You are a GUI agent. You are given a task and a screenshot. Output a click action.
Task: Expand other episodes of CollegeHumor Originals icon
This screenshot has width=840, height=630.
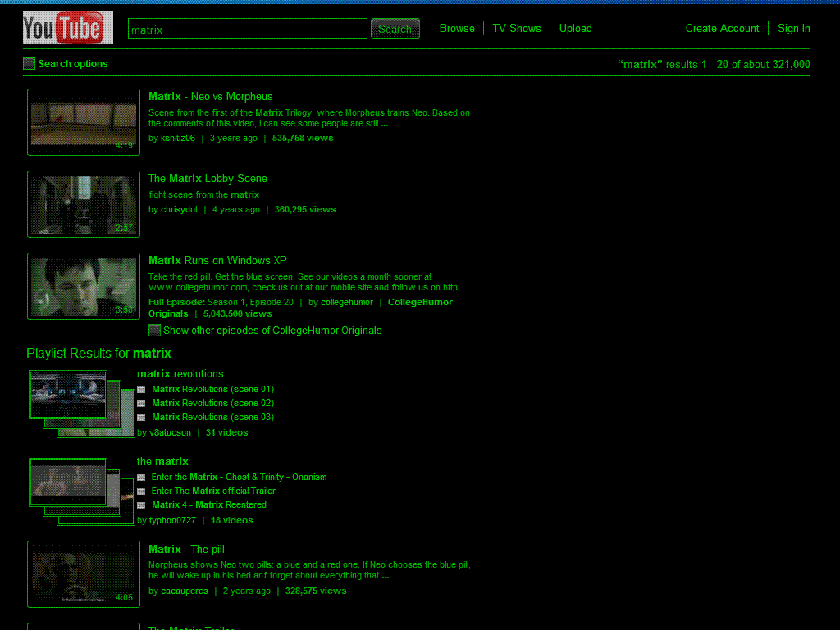coord(154,331)
